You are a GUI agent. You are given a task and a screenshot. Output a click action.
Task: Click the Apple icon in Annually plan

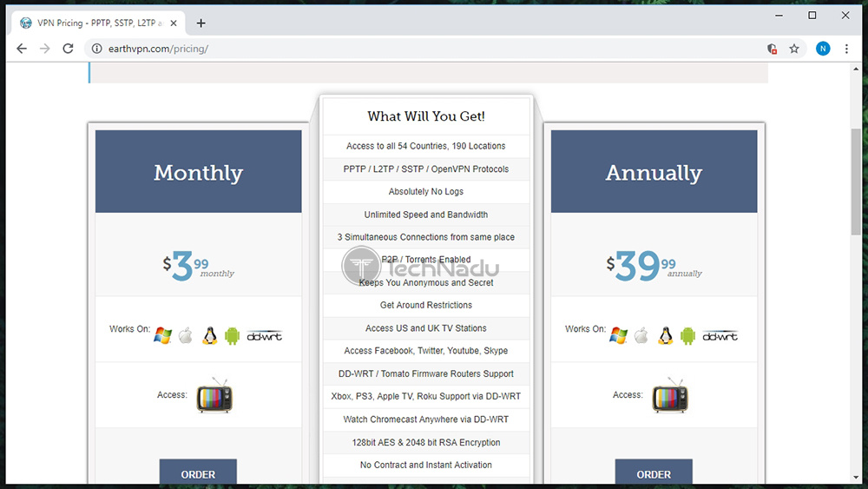(x=641, y=335)
